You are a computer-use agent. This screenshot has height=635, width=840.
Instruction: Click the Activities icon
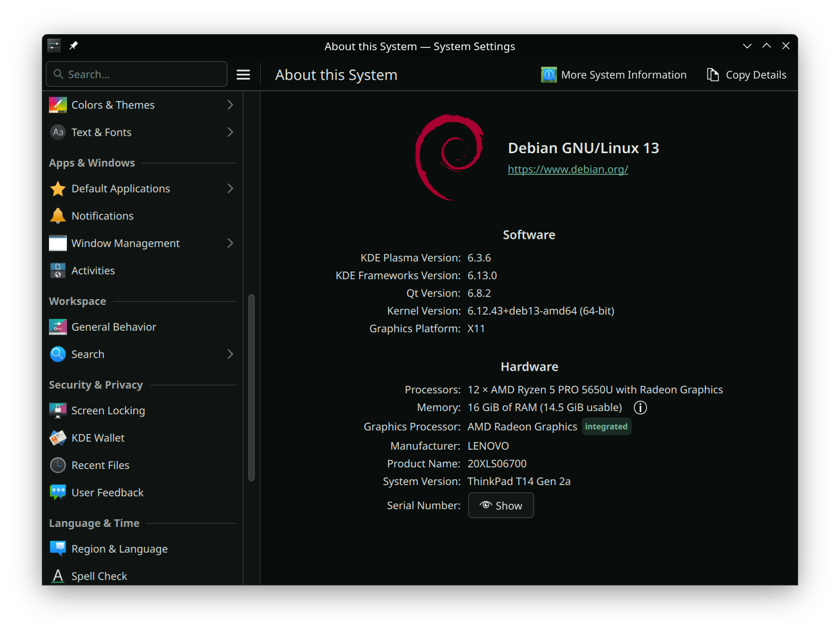coord(58,271)
